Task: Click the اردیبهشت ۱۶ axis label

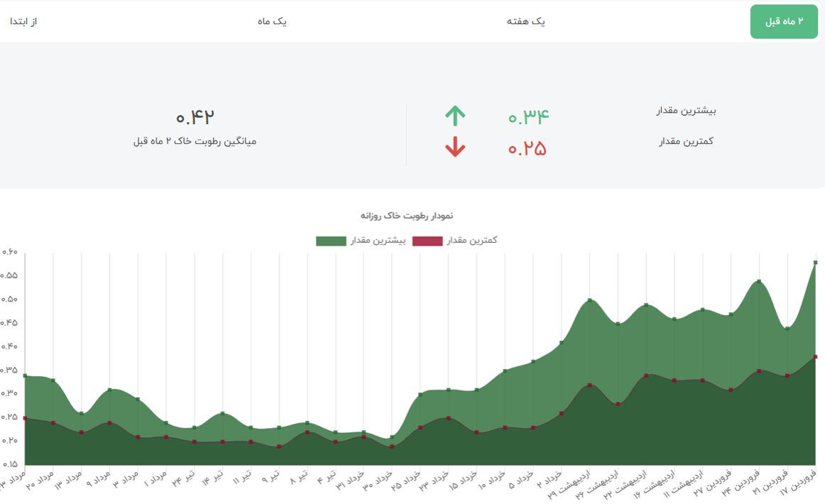Action: (x=654, y=483)
